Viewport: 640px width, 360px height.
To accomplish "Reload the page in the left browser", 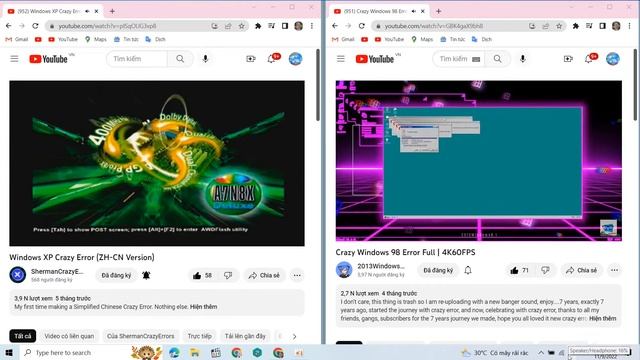I will pyautogui.click(x=36, y=26).
